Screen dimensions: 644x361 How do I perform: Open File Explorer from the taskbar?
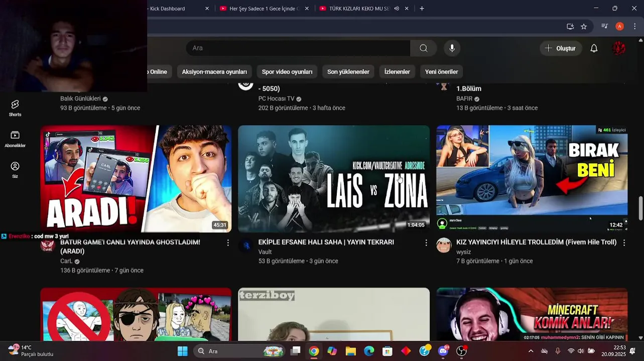pos(350,351)
